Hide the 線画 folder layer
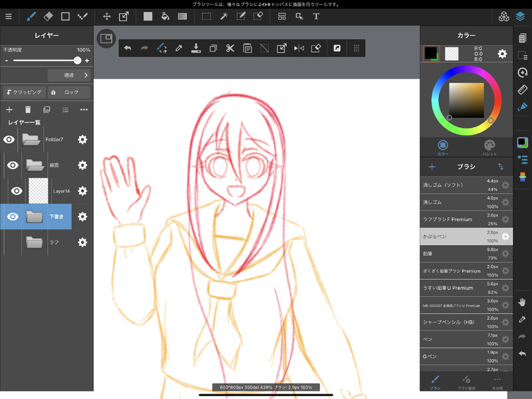The image size is (532, 399). tap(13, 165)
